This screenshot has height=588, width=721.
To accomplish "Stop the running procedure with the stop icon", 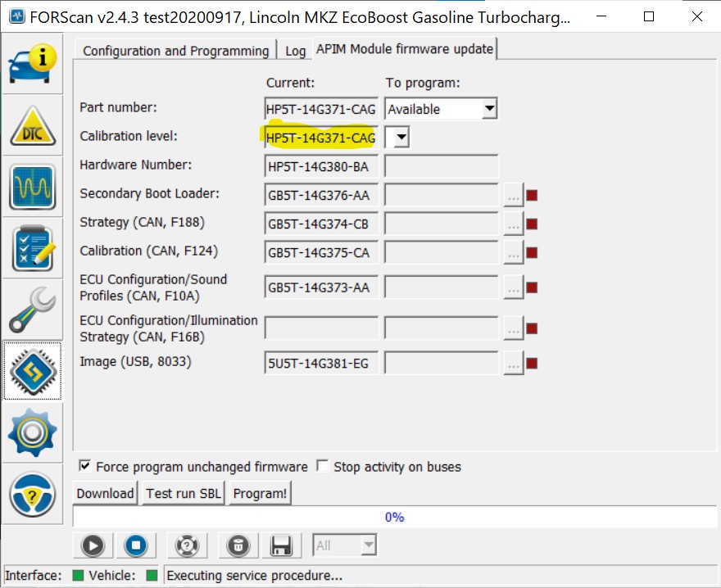I will (137, 545).
